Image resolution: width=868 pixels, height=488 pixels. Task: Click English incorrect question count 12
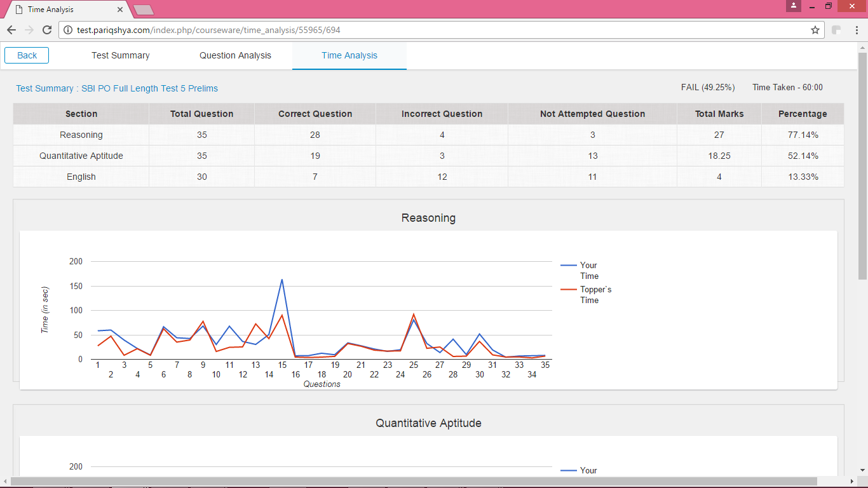442,177
